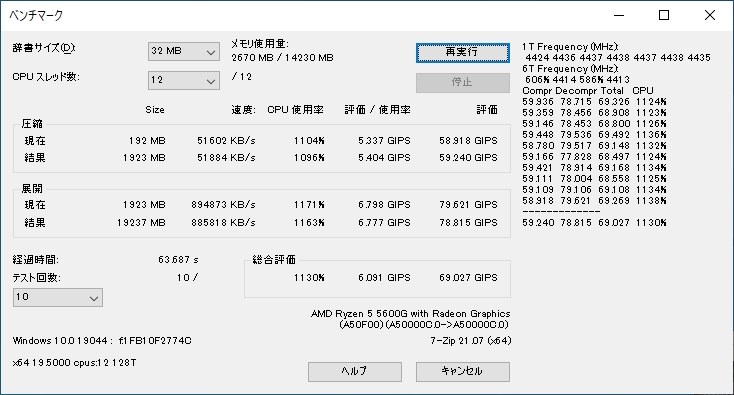Click the 6T Frequency (MHz) label
Viewport: 734px width, 395px height.
(570, 69)
